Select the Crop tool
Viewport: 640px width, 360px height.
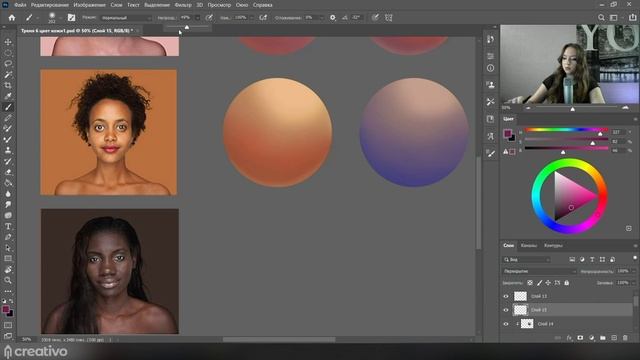pyautogui.click(x=8, y=85)
